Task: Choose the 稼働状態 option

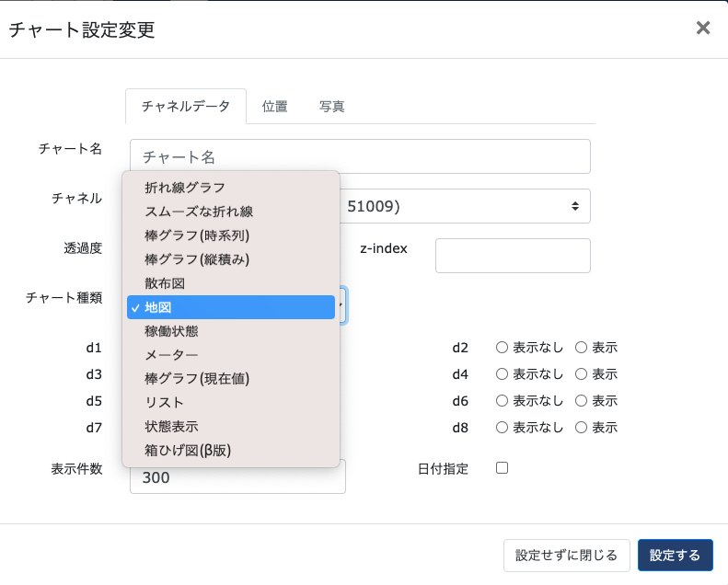Action: click(171, 331)
